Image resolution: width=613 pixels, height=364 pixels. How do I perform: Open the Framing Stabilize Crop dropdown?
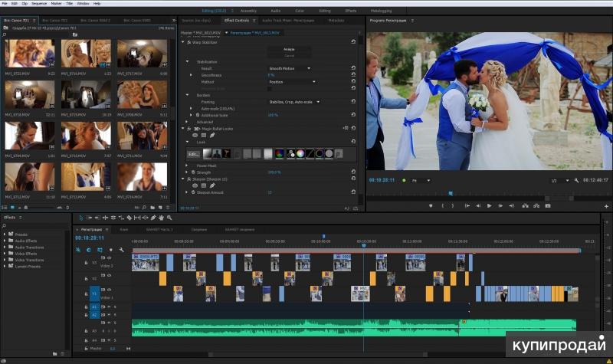[x=294, y=102]
